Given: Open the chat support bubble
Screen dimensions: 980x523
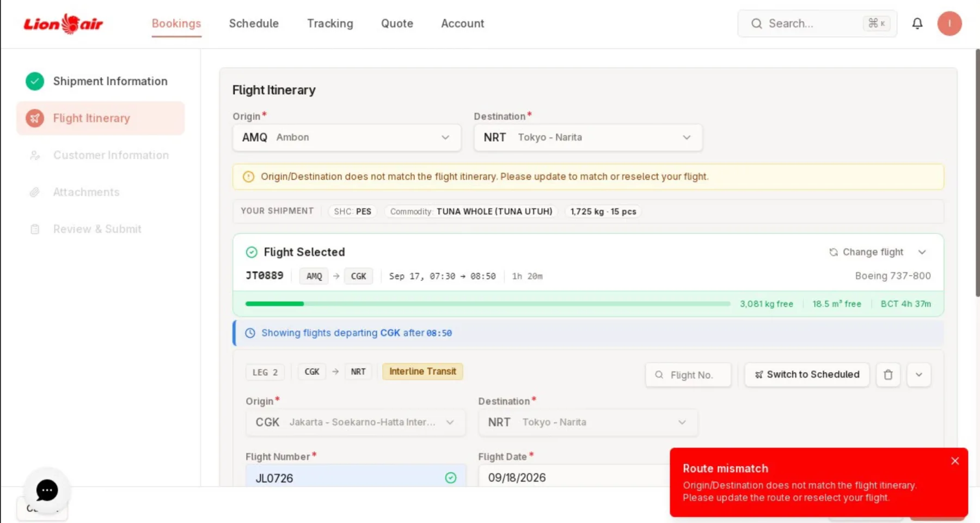Looking at the screenshot, I should [x=47, y=490].
